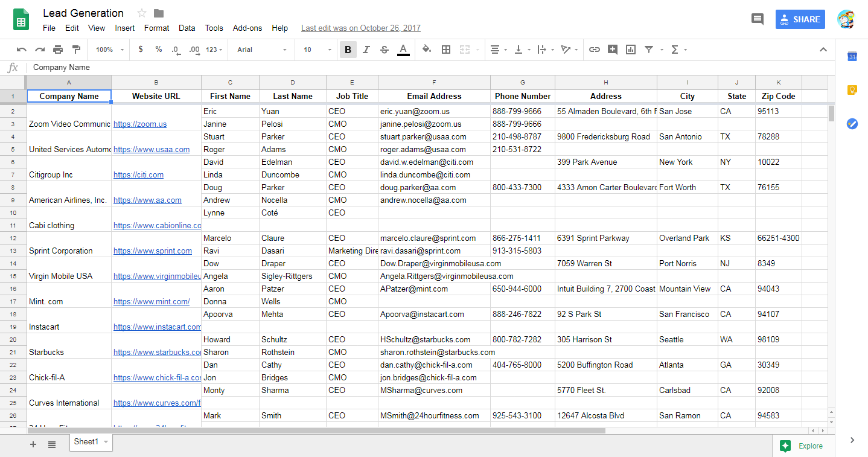Open the Arial font dropdown
The height and width of the screenshot is (457, 868).
[x=262, y=50]
